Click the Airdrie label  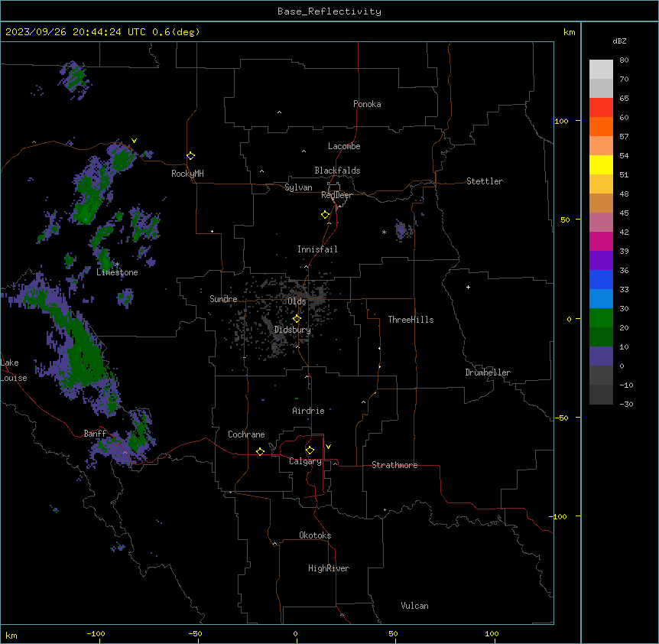308,411
